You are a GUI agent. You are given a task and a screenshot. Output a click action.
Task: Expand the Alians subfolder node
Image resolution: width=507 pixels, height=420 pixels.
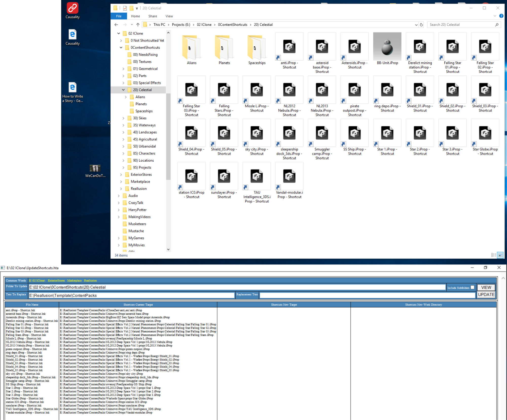coord(126,97)
